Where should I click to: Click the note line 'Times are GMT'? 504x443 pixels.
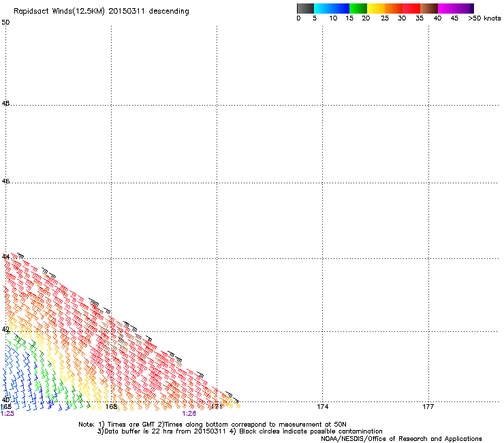click(131, 425)
